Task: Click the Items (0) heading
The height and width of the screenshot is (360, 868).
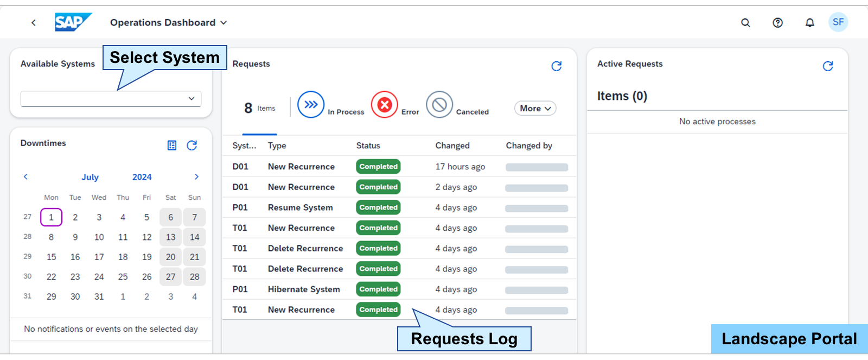Action: tap(622, 96)
